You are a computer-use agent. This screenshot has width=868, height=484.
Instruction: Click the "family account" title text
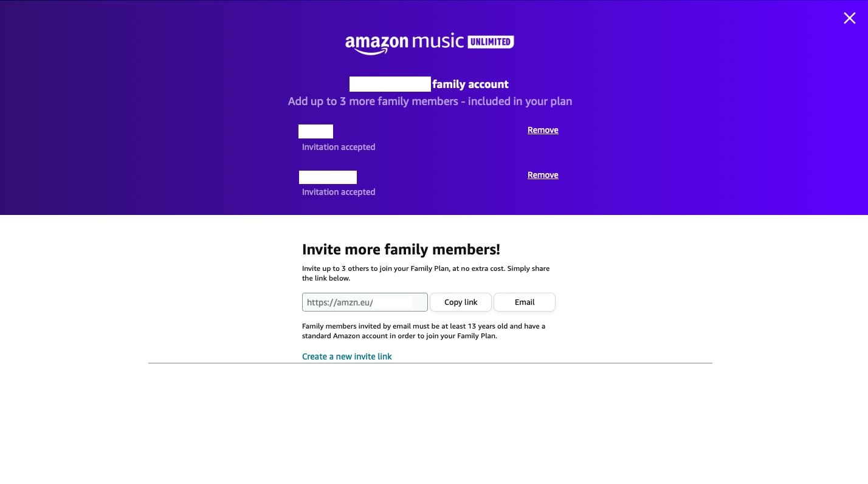coord(470,84)
